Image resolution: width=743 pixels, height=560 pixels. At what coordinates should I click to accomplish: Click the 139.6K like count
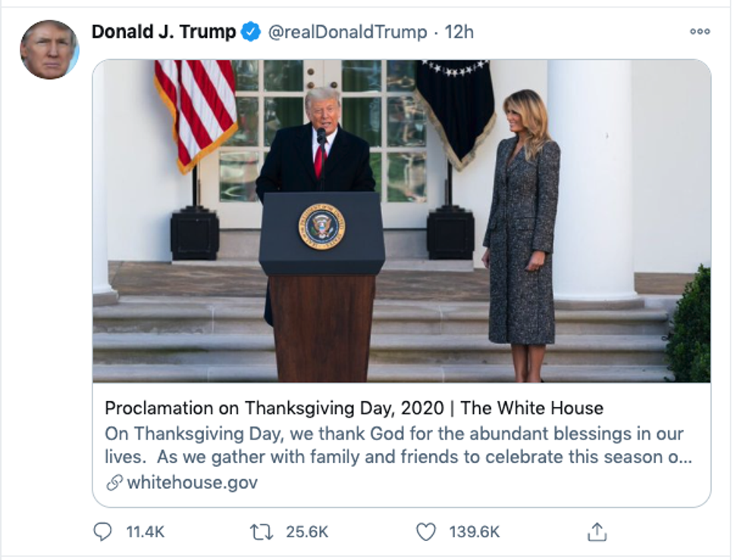[x=474, y=532]
